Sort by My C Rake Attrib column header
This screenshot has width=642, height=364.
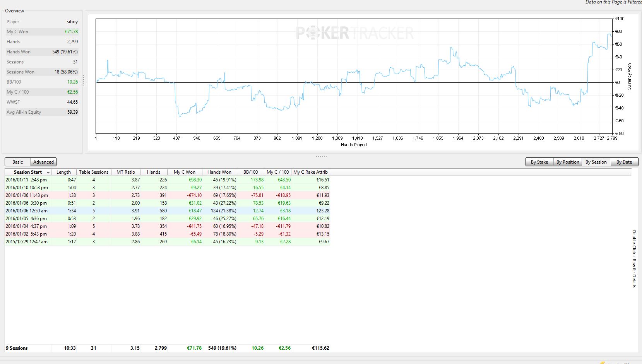[310, 172]
